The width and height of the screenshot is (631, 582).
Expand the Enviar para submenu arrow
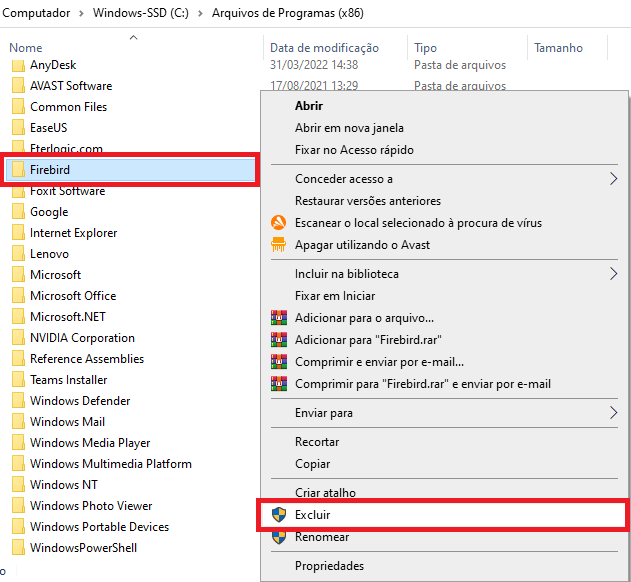pyautogui.click(x=613, y=412)
